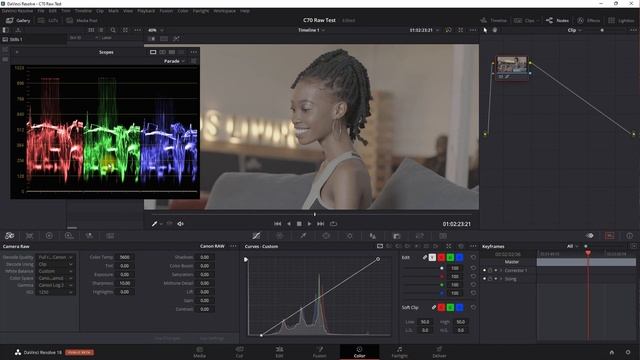Screen dimensions: 640x360
Task: Play the clip forward
Action: pyautogui.click(x=309, y=224)
